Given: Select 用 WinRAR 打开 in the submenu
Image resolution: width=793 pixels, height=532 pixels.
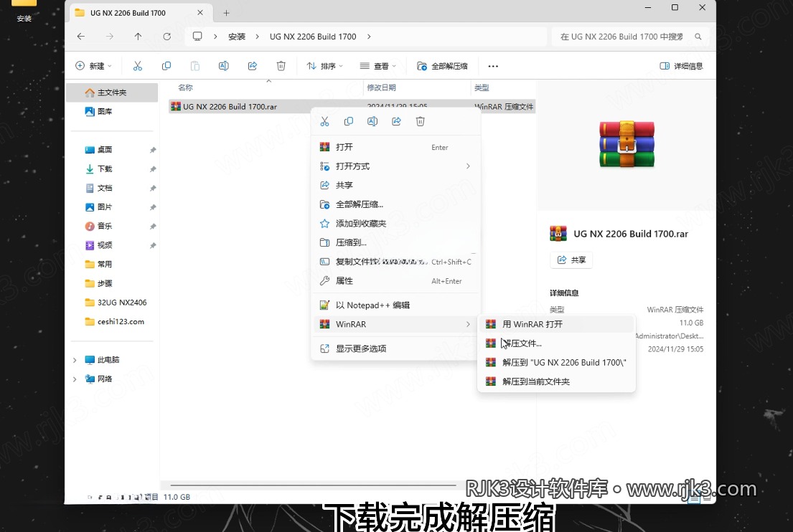Looking at the screenshot, I should [556, 324].
